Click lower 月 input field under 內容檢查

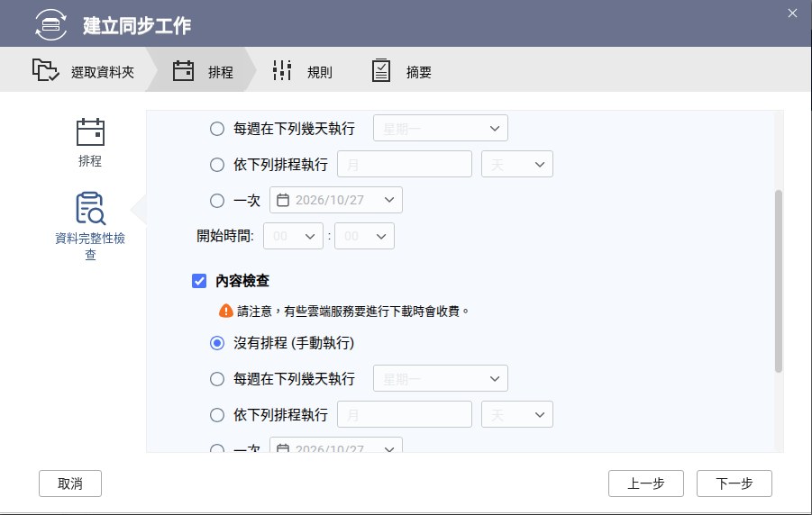coord(405,414)
